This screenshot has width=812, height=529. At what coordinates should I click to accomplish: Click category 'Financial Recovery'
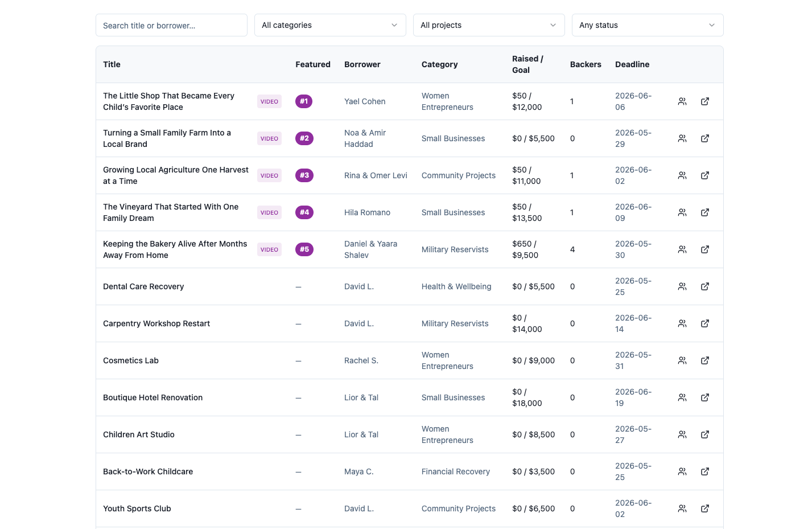point(456,471)
